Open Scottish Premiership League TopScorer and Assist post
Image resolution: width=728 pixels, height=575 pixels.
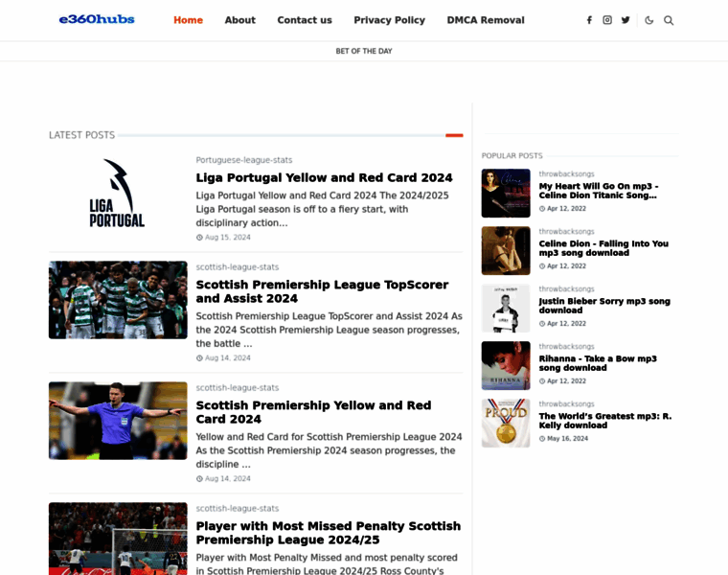322,291
